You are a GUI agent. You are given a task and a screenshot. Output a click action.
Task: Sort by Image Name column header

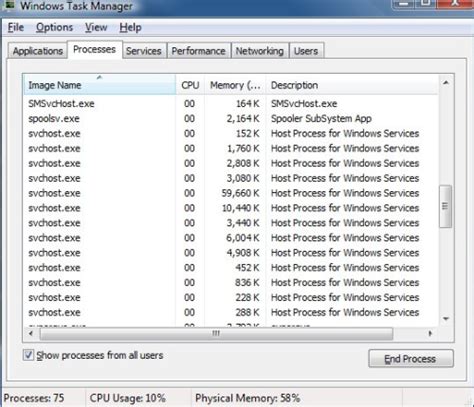(99, 85)
